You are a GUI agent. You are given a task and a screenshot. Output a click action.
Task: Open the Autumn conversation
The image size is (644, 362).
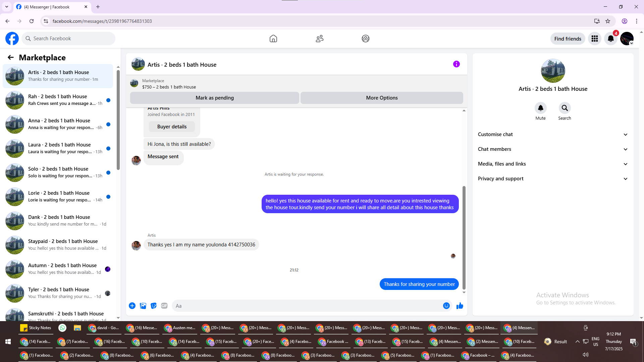[x=58, y=269]
